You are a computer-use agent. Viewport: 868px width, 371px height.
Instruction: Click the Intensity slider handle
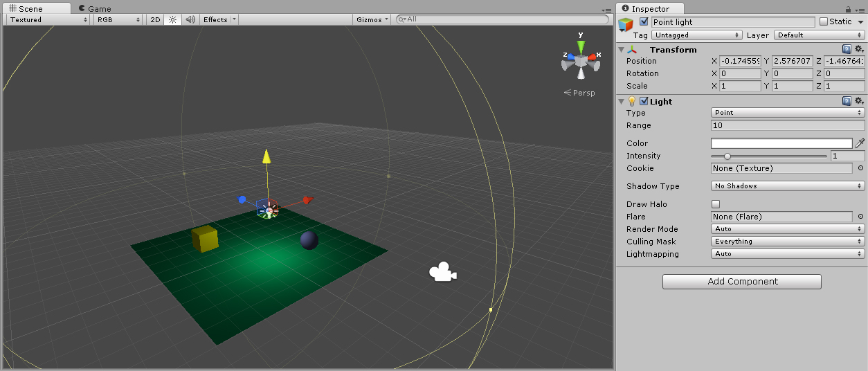pos(727,156)
